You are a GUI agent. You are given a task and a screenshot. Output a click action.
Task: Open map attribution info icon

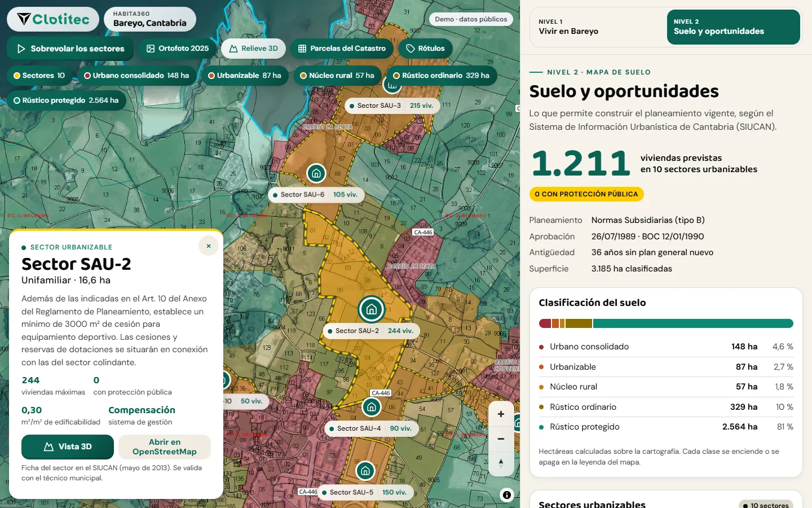507,495
